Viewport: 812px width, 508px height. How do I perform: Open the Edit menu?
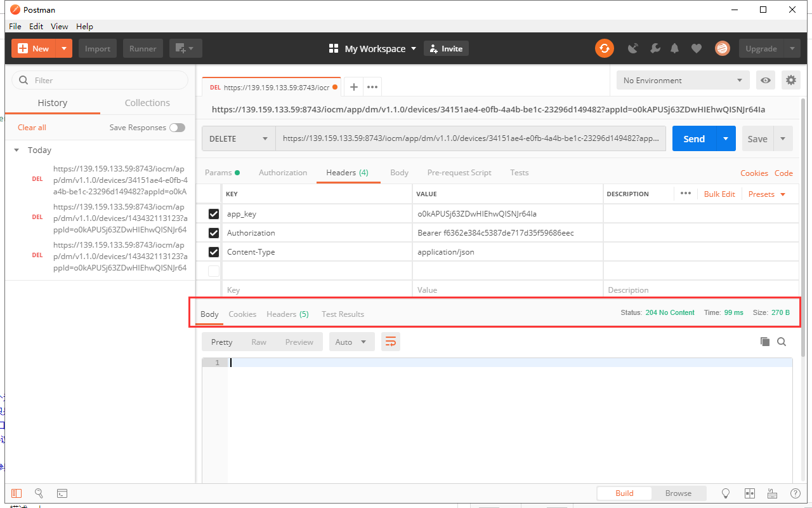(36, 26)
